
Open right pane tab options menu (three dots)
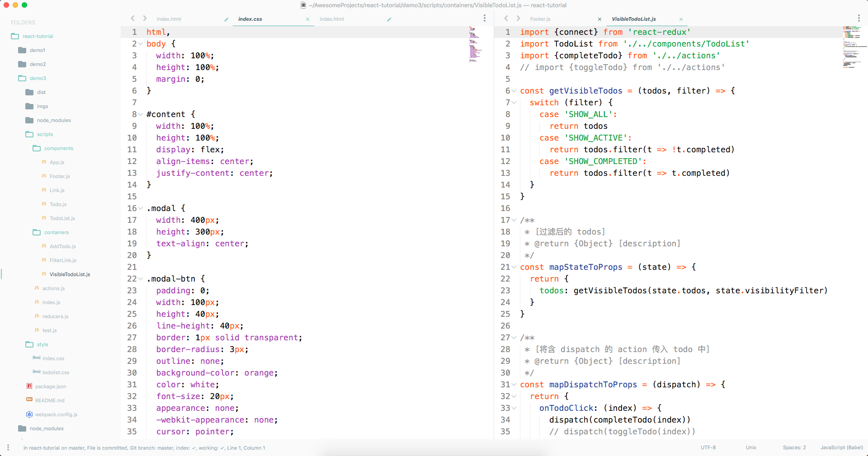[859, 18]
